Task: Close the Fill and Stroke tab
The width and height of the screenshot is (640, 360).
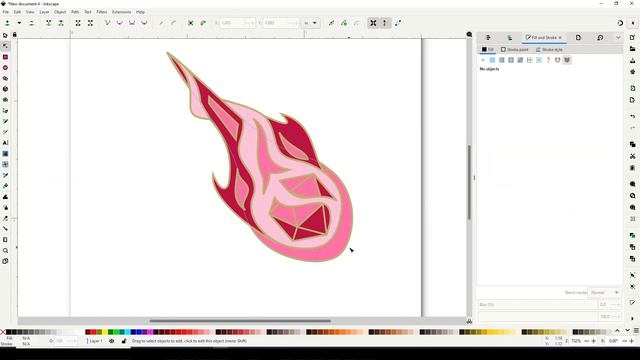Action: click(560, 38)
